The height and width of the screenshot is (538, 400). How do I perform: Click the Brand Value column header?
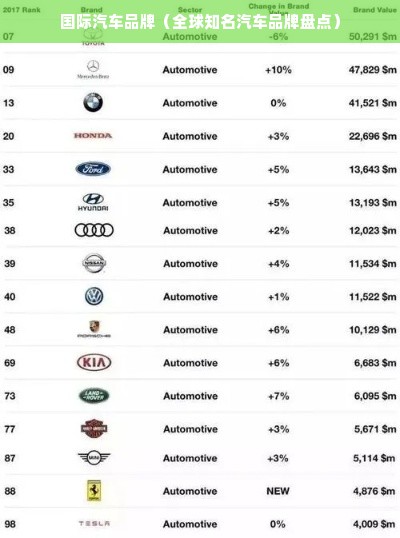pos(375,10)
